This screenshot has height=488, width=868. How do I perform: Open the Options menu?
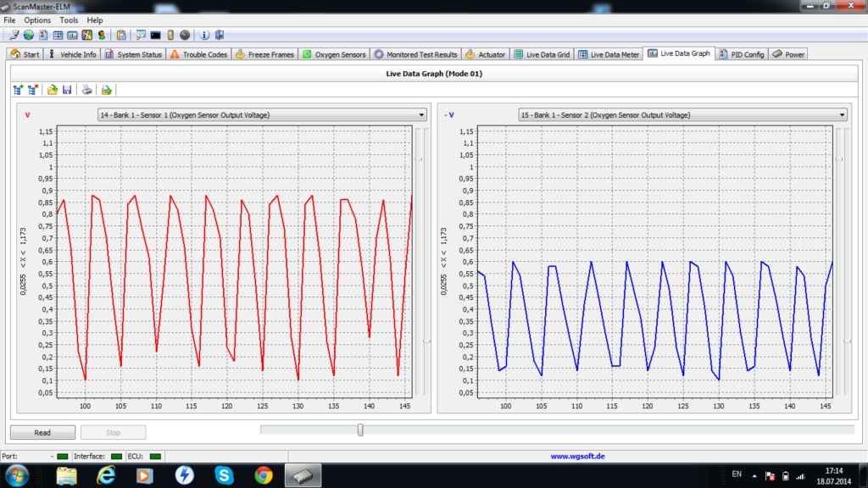[x=37, y=19]
